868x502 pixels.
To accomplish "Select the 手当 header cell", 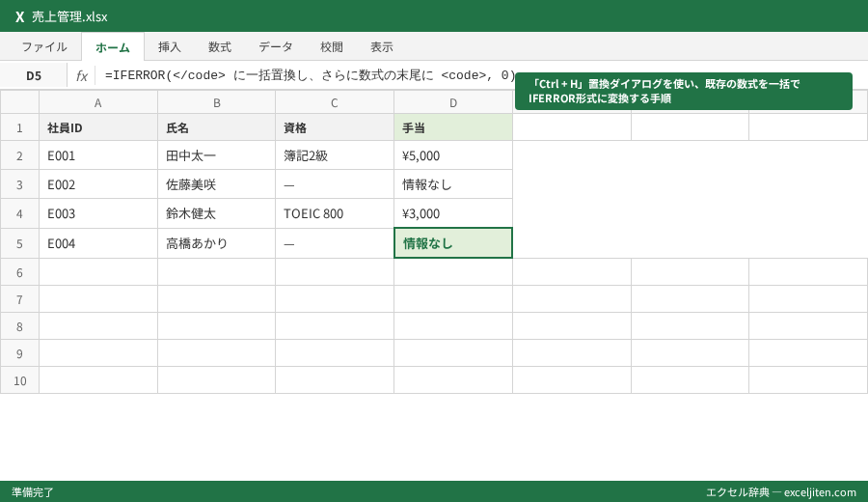I will [453, 127].
